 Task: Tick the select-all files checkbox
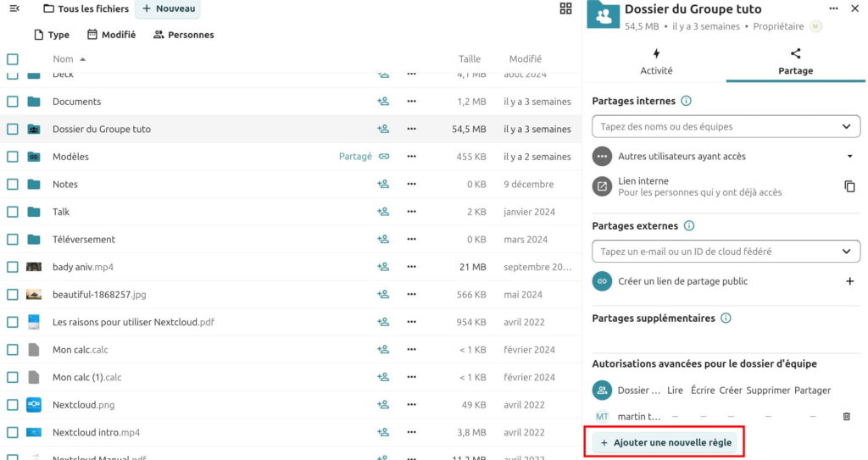(13, 59)
